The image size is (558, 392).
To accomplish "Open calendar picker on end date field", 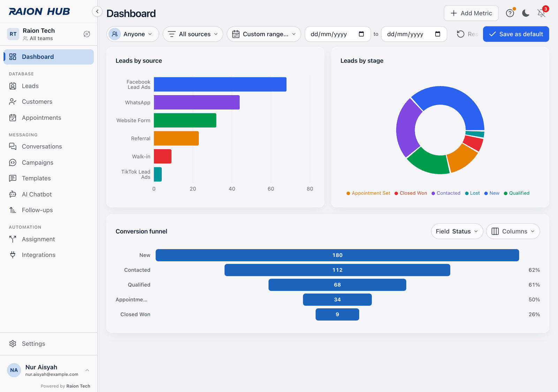I will tap(438, 34).
